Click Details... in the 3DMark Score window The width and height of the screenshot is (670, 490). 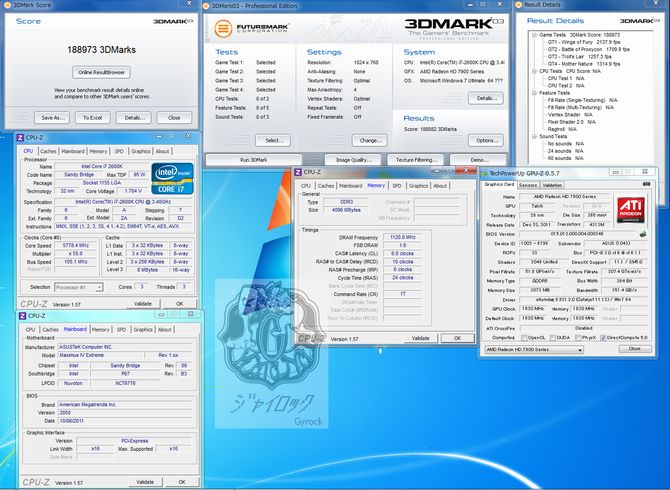tap(133, 118)
